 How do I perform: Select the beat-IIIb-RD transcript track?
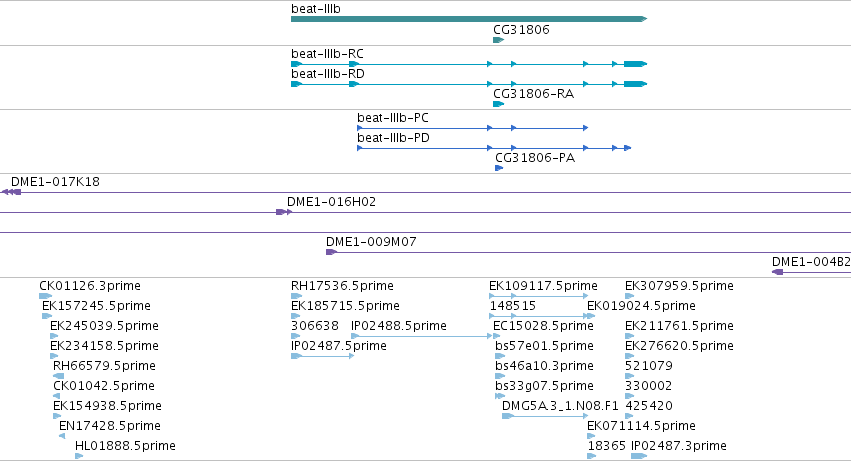469,84
